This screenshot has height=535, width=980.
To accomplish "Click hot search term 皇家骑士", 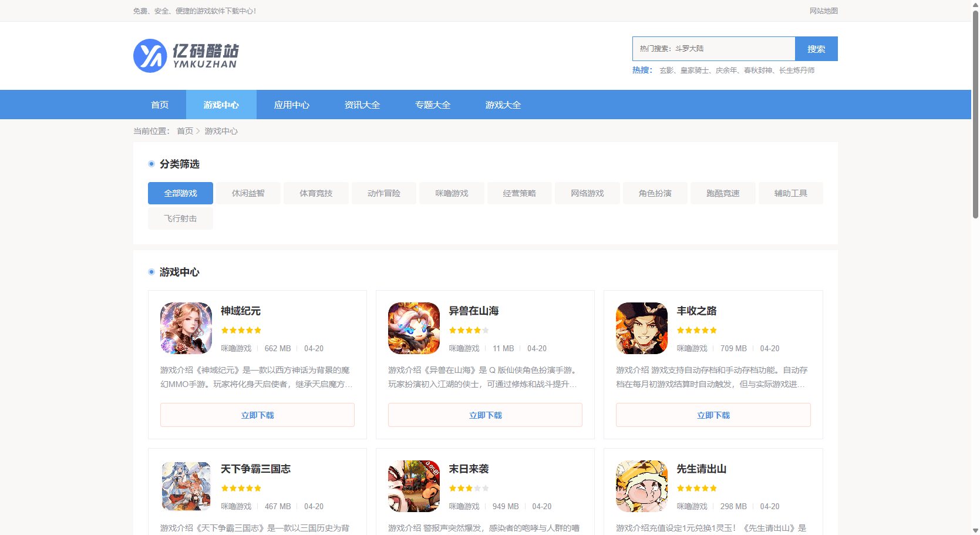I will [695, 70].
